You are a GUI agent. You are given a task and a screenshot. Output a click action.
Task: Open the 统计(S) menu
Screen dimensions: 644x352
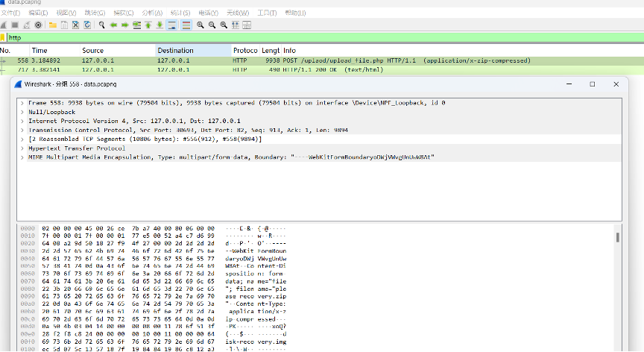tap(180, 13)
